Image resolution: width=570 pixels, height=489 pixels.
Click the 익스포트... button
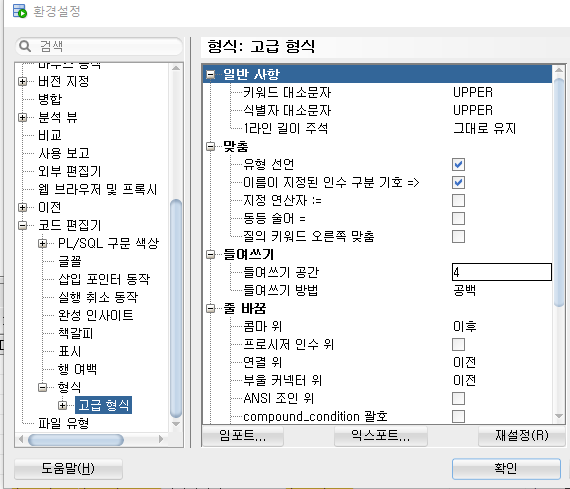pos(381,436)
